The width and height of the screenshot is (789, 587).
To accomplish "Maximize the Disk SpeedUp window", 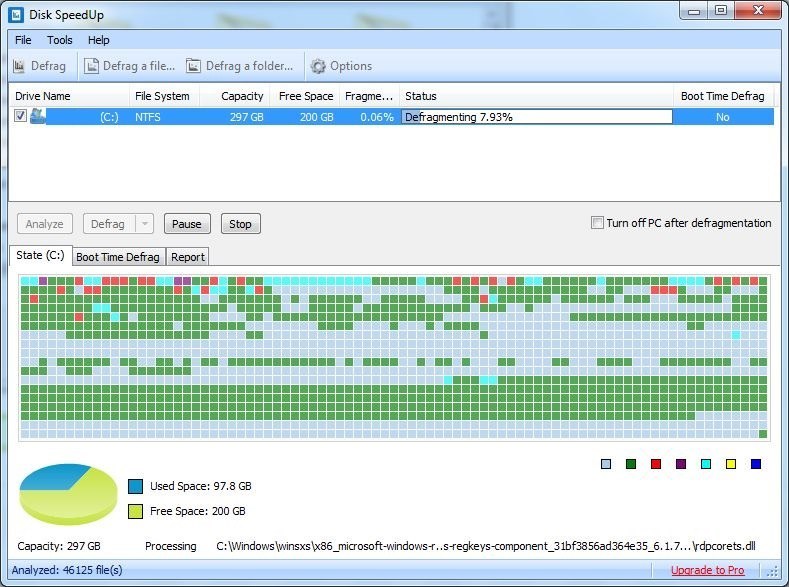I will click(721, 10).
